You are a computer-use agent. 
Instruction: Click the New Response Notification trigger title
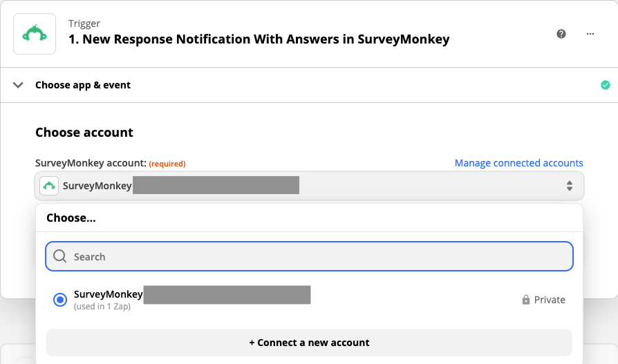[259, 39]
